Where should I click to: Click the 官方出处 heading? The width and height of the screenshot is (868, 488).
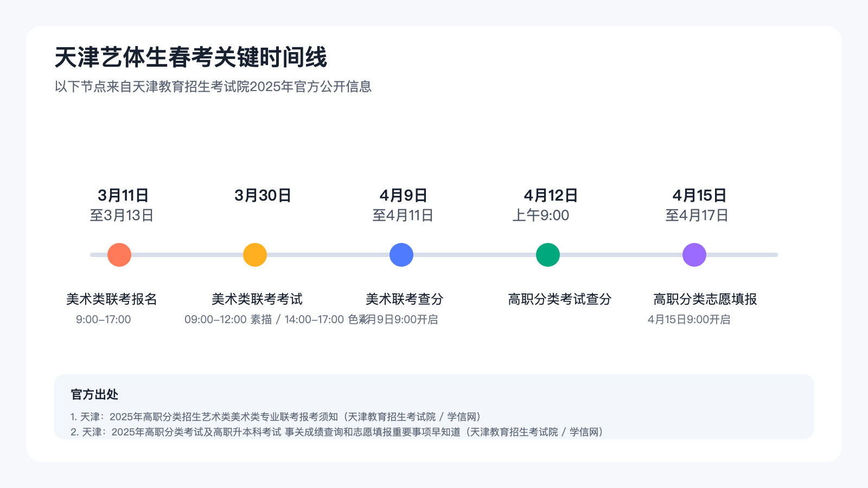coord(94,394)
